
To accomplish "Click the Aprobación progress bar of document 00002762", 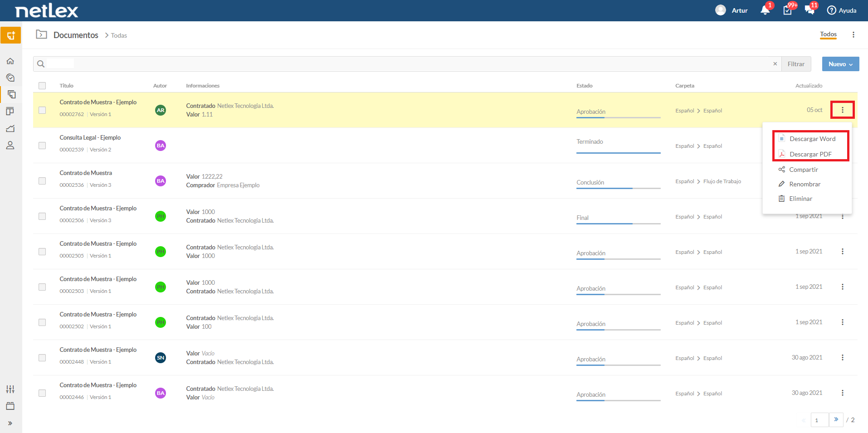I will (x=618, y=117).
